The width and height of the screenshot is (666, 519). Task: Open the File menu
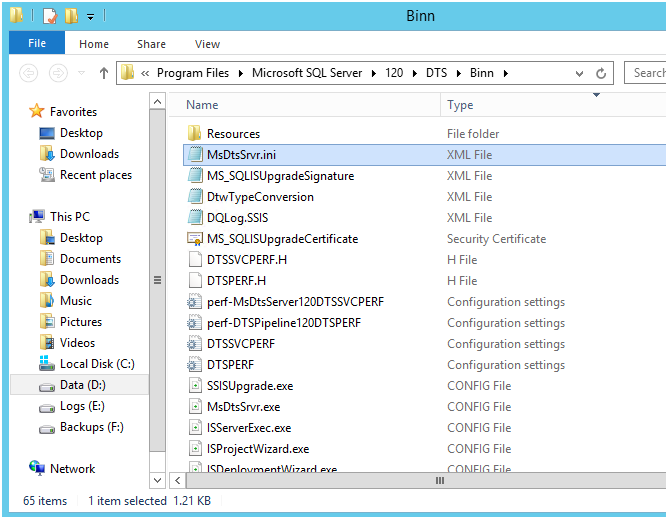[x=37, y=43]
